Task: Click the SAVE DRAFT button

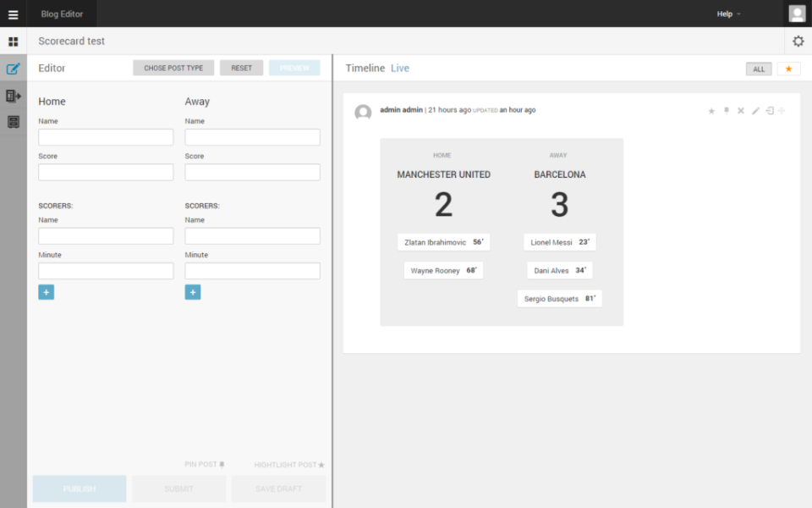Action: [x=278, y=489]
